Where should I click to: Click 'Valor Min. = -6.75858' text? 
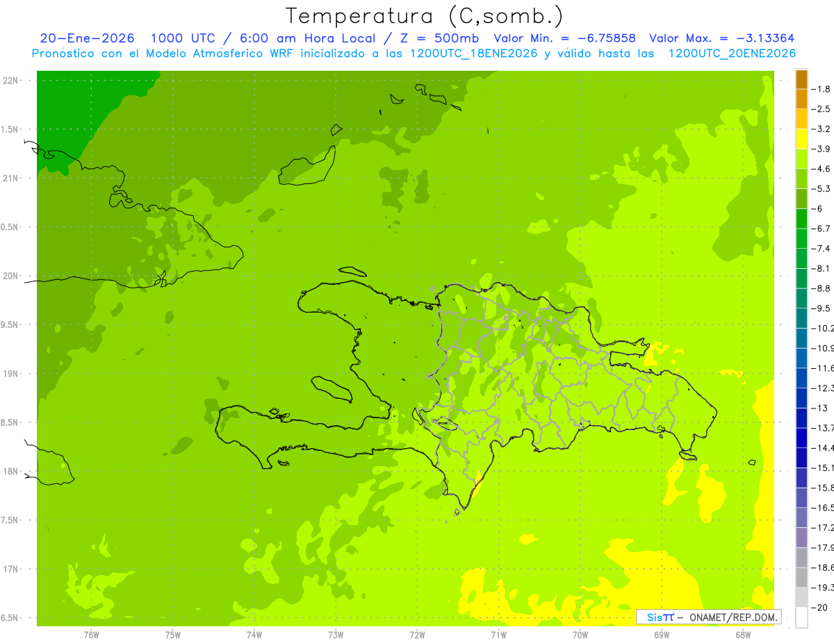point(564,38)
